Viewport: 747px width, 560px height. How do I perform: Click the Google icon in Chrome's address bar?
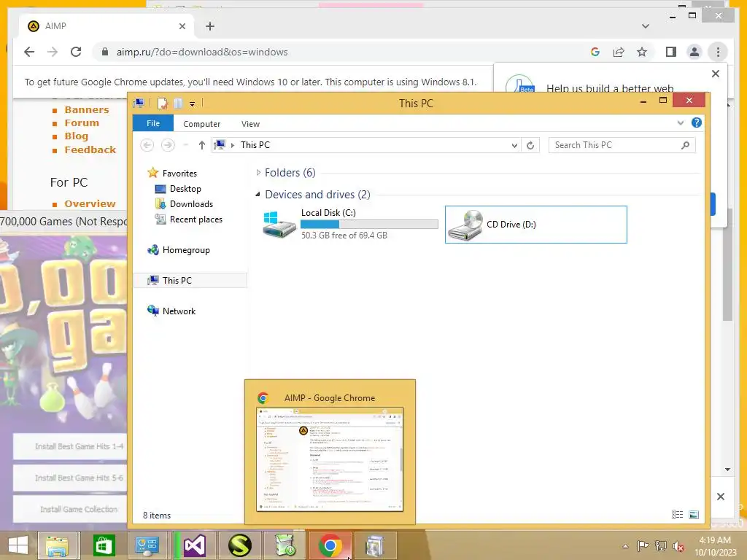tap(595, 52)
